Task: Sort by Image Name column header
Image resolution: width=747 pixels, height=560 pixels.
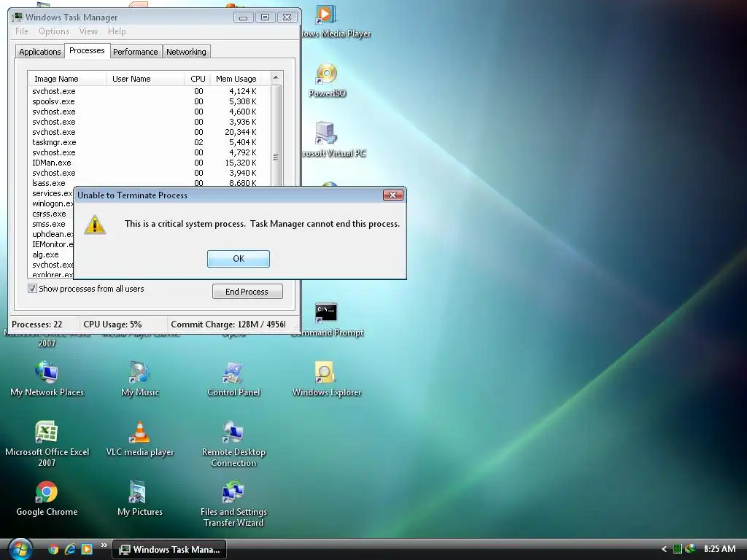Action: tap(67, 79)
